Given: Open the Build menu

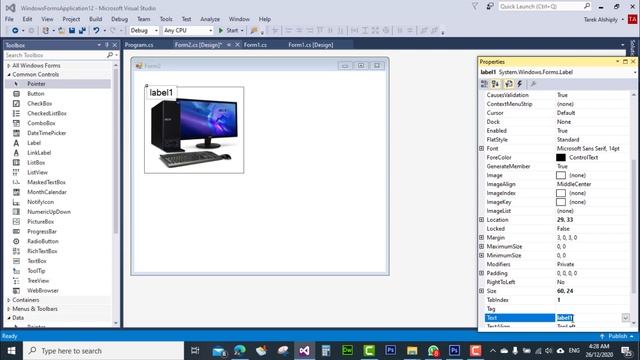Looking at the screenshot, I should [x=96, y=19].
